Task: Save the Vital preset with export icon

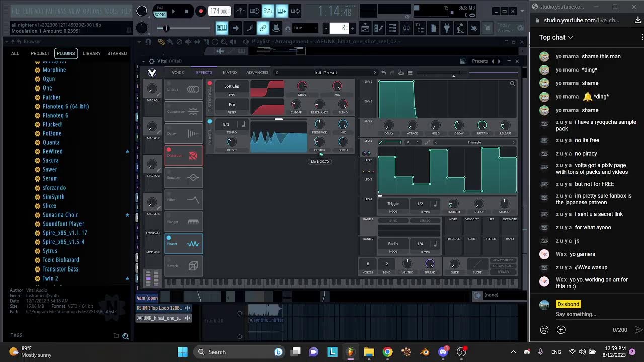Action: 401,73
